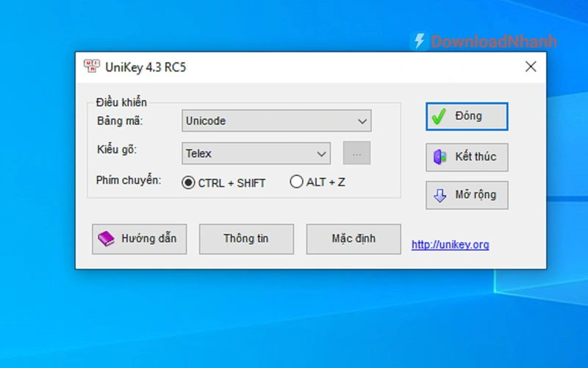Restore defaults with Mặc định button
The width and height of the screenshot is (588, 368).
(354, 238)
